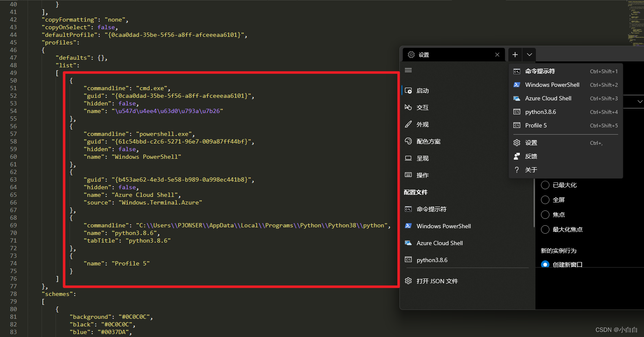Viewport: 644px width, 337px height.
Task: Click the 呈现 monitor icon in sidebar
Action: click(408, 158)
